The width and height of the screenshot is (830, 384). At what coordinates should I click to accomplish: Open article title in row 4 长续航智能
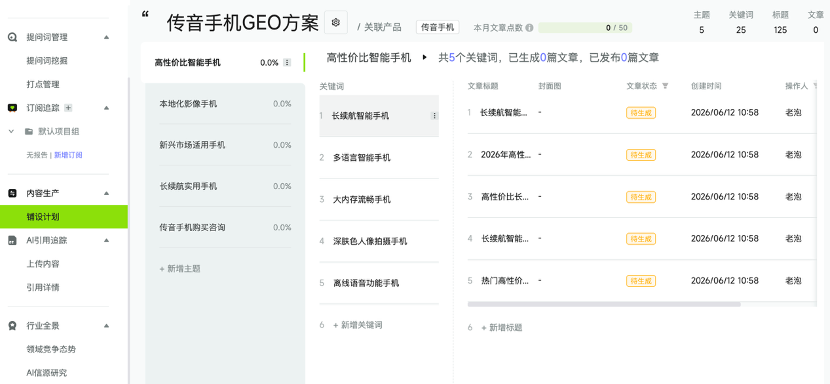point(505,238)
